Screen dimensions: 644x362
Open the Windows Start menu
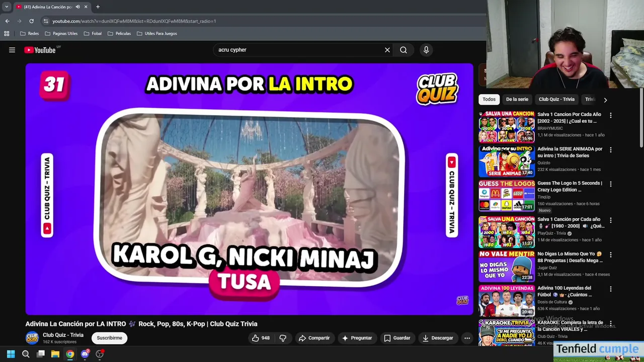click(x=11, y=354)
